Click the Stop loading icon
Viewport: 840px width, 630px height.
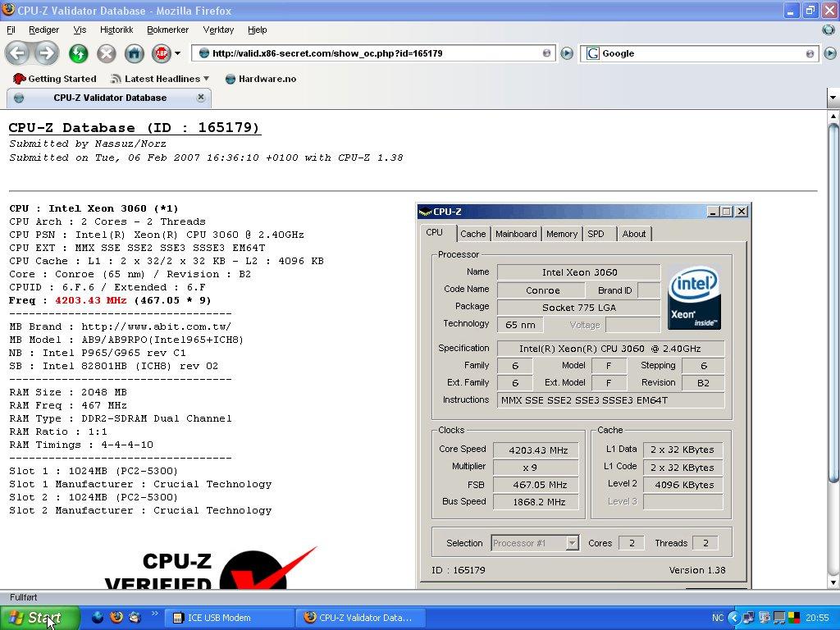click(x=107, y=53)
